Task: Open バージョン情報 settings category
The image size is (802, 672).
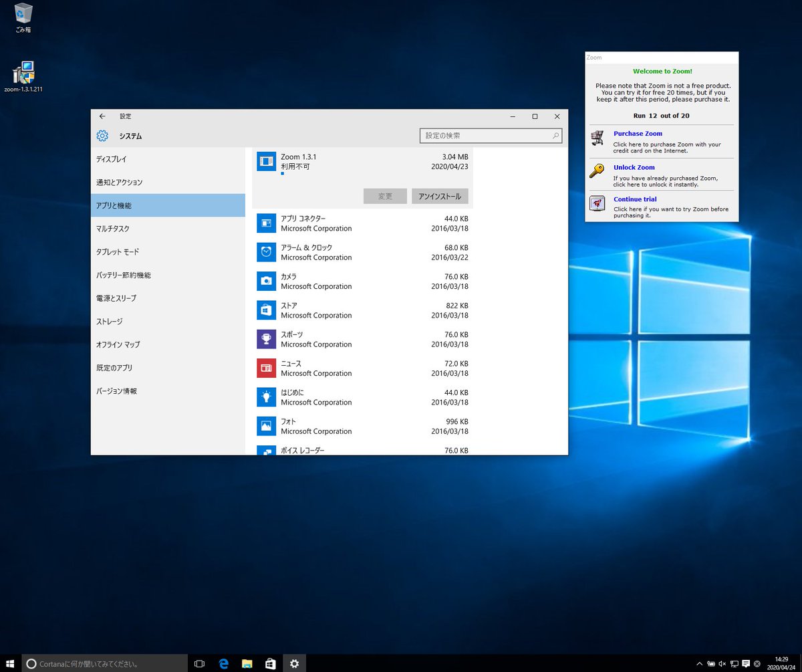Action: [x=168, y=390]
